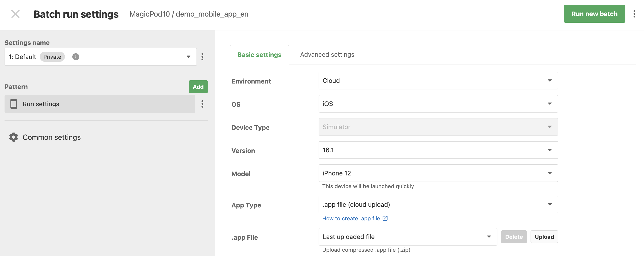The image size is (644, 256).
Task: Add a new pattern with the Add button
Action: pos(198,87)
